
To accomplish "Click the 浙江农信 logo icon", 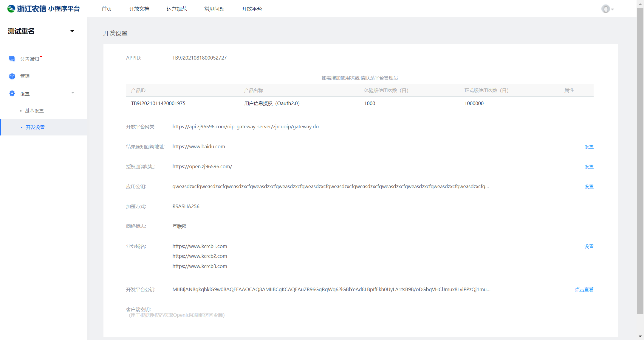I will (x=11, y=9).
